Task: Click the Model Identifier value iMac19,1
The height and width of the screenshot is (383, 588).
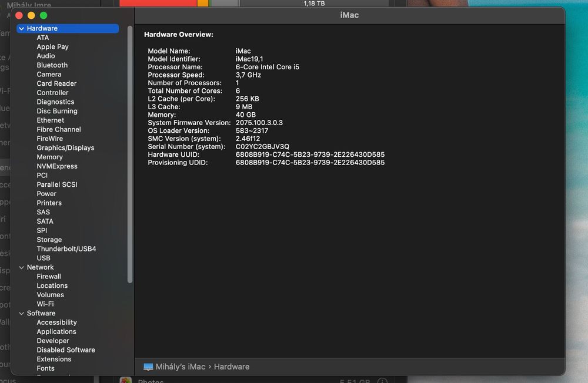Action: 249,59
